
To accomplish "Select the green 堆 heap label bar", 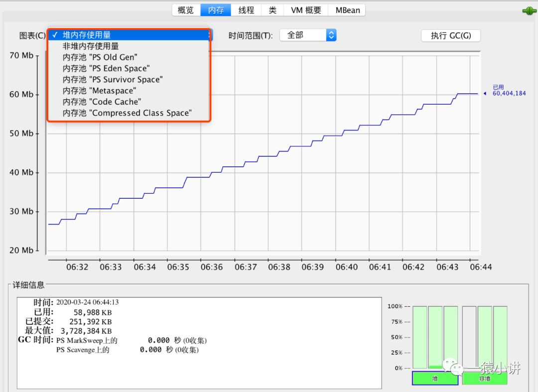I will [x=435, y=378].
